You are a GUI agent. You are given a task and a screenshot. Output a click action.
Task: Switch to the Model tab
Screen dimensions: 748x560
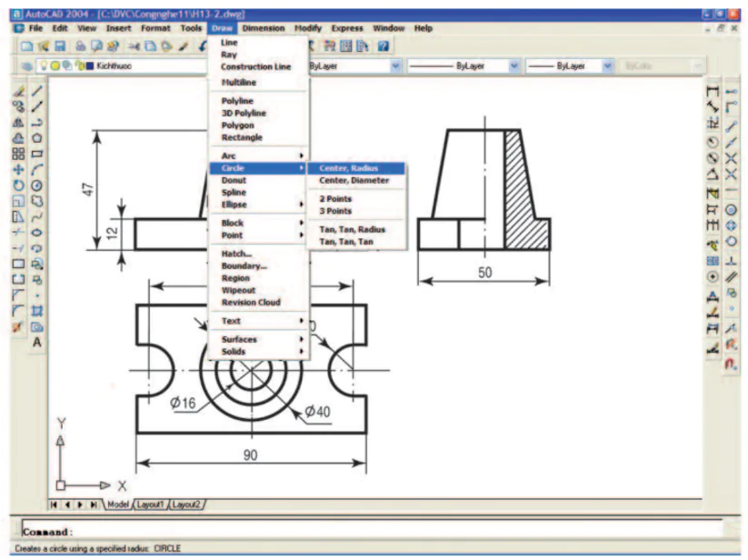pos(118,505)
